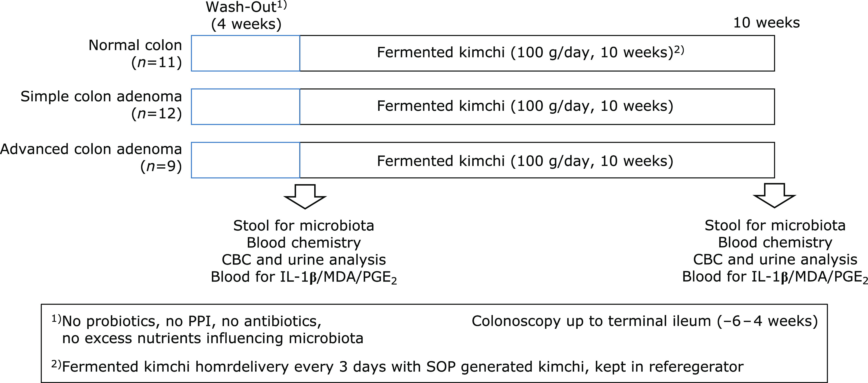
Task: Click the Simple colon adenoma (n=12) label
Action: coord(101,105)
